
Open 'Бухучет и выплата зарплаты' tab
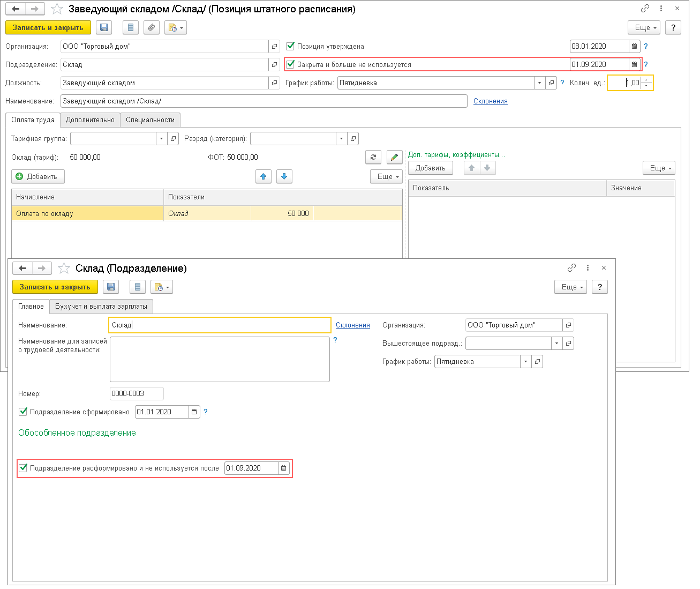pyautogui.click(x=101, y=307)
